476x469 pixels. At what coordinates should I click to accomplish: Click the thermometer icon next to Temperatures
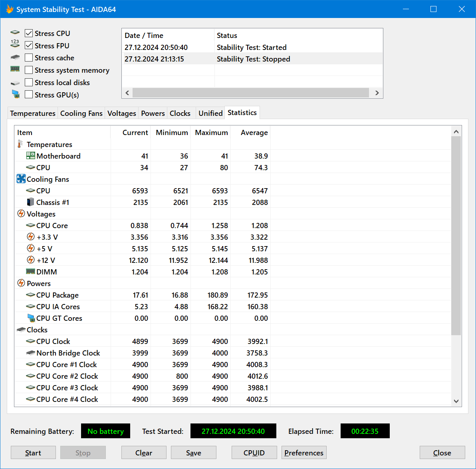pos(20,144)
